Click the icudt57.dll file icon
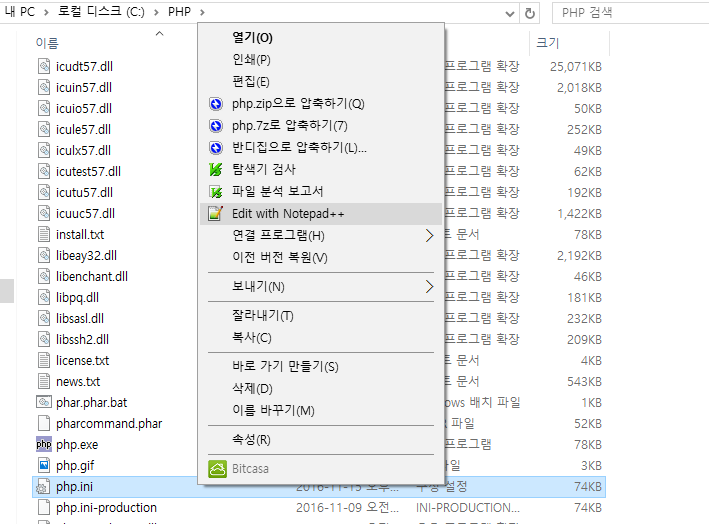Screen dimensions: 709x524 (x=44, y=66)
